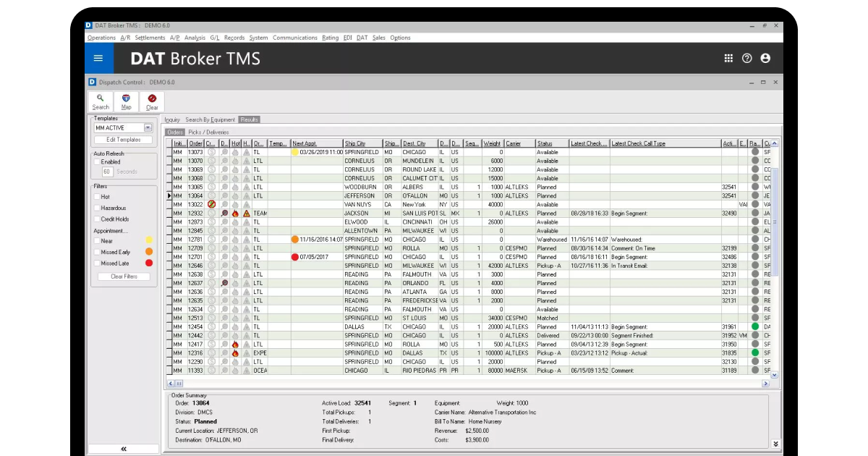
Task: Open the Map view icon
Action: (127, 101)
